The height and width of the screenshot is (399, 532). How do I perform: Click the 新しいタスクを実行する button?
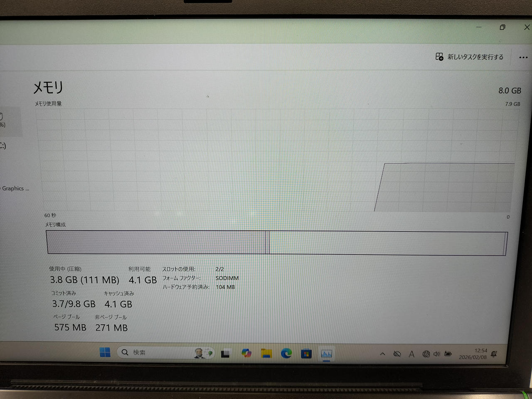(470, 57)
